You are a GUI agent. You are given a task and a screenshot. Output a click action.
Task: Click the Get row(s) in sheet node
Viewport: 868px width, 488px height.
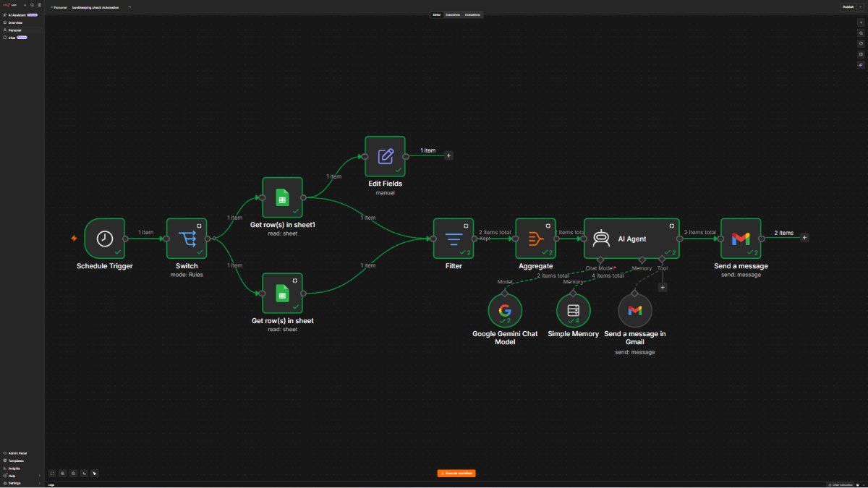pyautogui.click(x=282, y=293)
